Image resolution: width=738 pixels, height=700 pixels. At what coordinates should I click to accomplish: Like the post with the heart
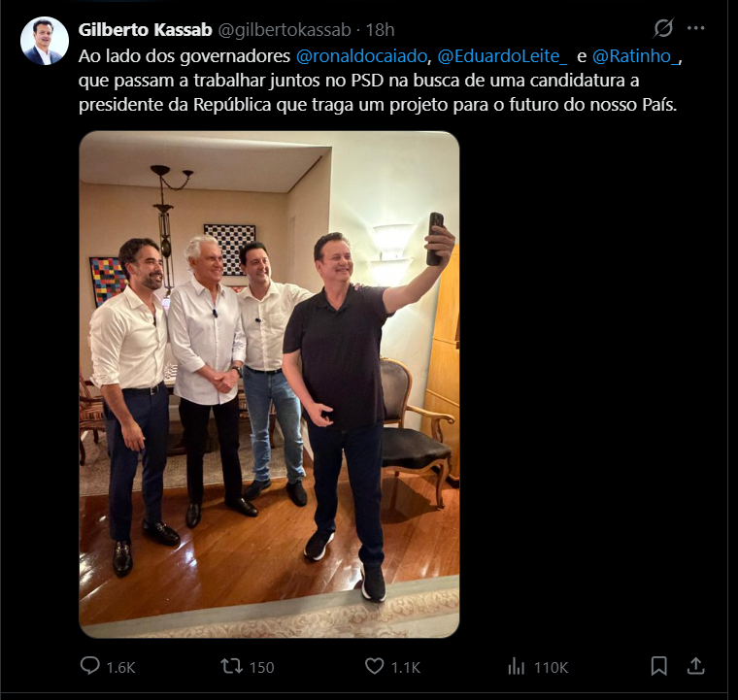pos(375,666)
